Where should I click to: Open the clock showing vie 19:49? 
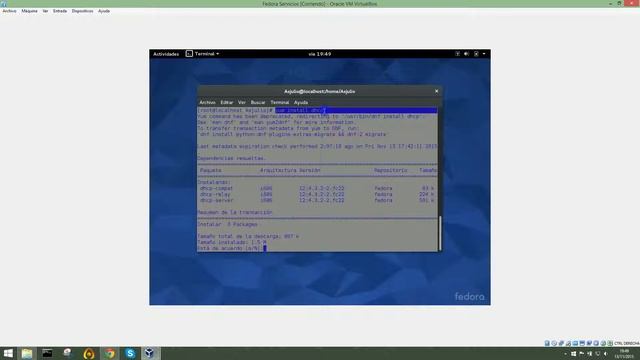[x=320, y=54]
